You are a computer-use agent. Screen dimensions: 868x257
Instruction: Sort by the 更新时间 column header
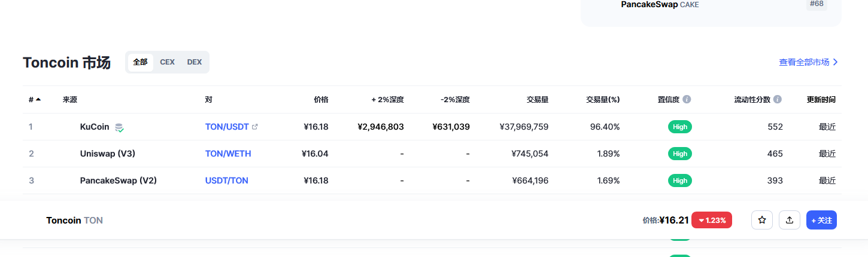pyautogui.click(x=821, y=99)
